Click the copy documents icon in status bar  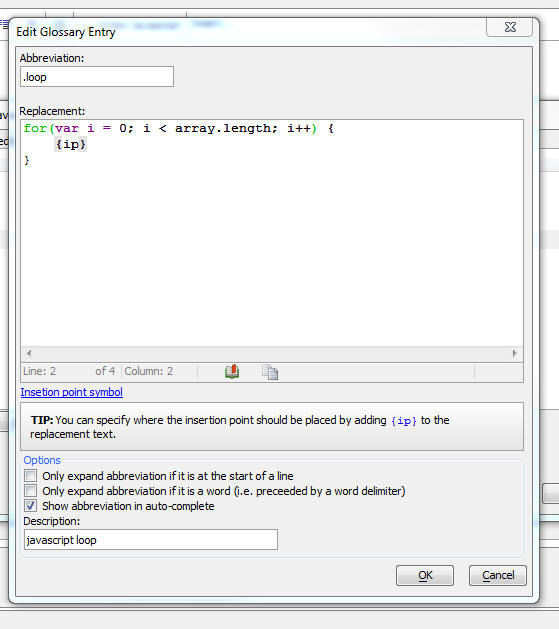(x=270, y=372)
